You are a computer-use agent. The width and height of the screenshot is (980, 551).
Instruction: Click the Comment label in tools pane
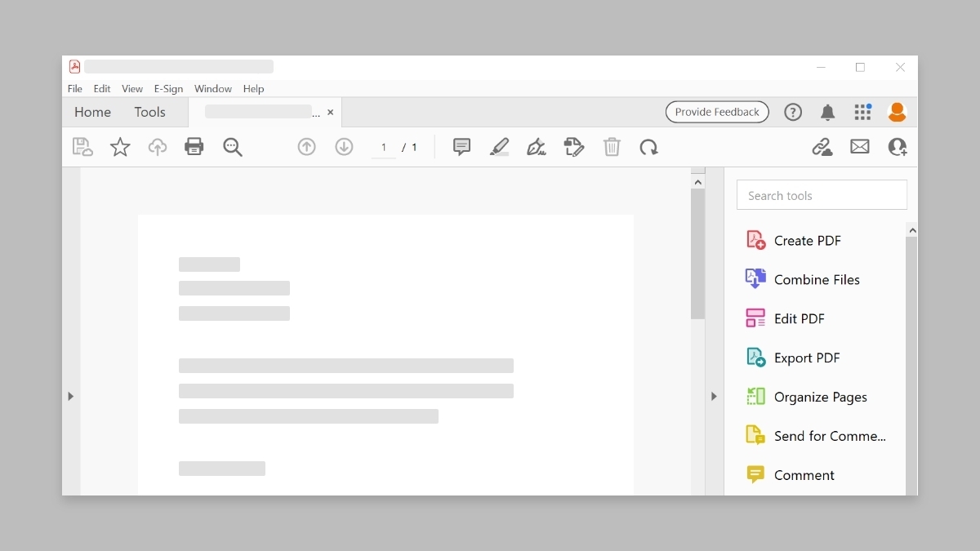point(804,475)
